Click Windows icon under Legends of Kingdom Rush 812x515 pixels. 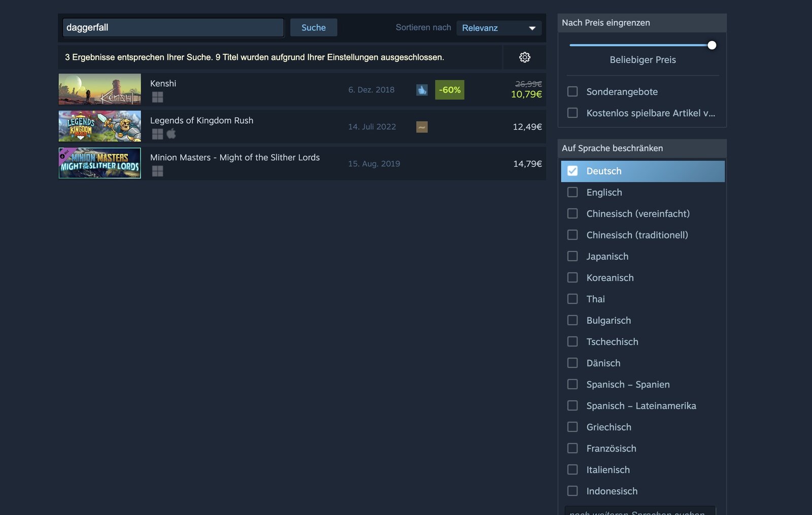(x=157, y=134)
